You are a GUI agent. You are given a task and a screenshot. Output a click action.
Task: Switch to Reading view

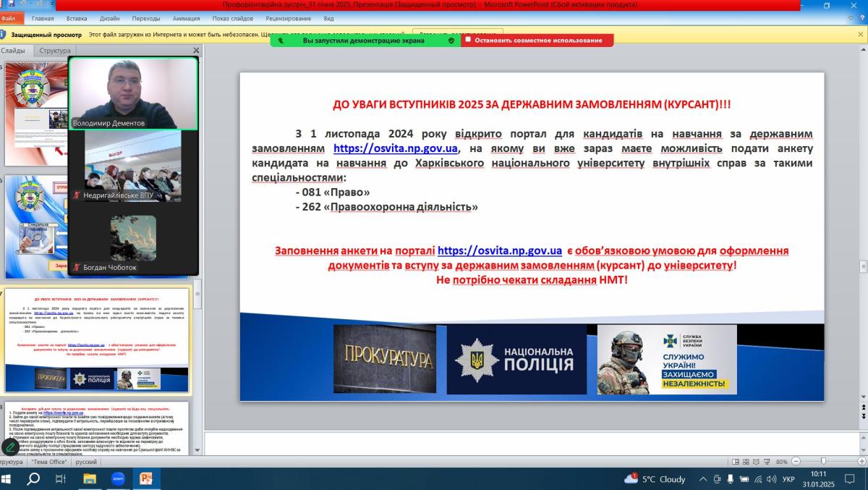click(755, 461)
